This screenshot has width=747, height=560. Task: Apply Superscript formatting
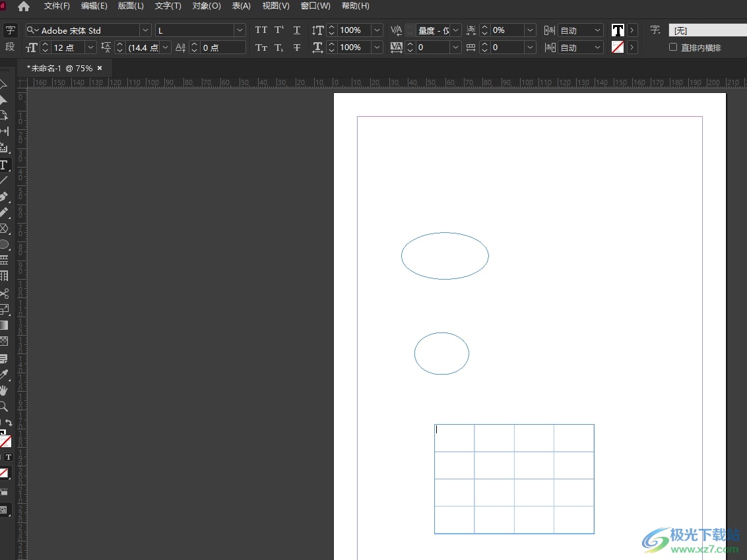point(279,30)
